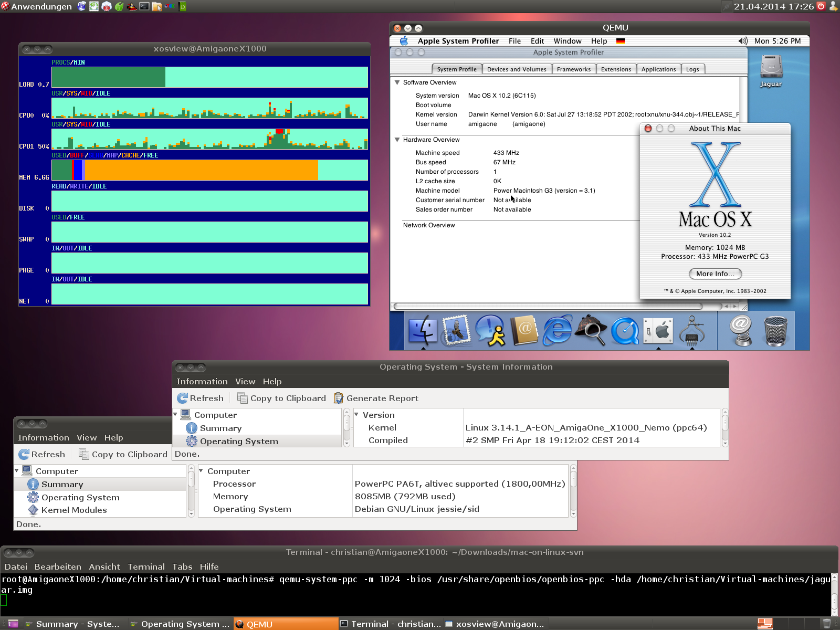
Task: Collapse the Software Overview section
Action: [x=397, y=82]
